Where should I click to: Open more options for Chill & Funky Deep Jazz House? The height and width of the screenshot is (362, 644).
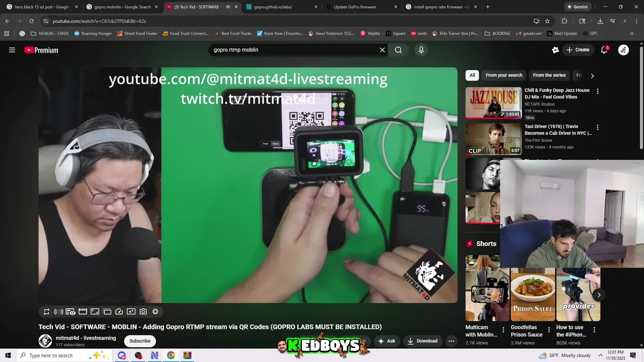pyautogui.click(x=598, y=92)
